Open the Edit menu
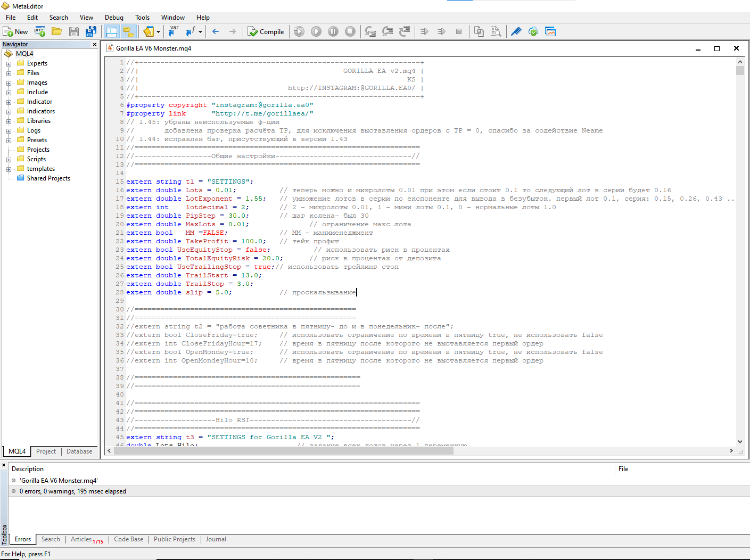Viewport: 750px width, 560px height. [32, 18]
